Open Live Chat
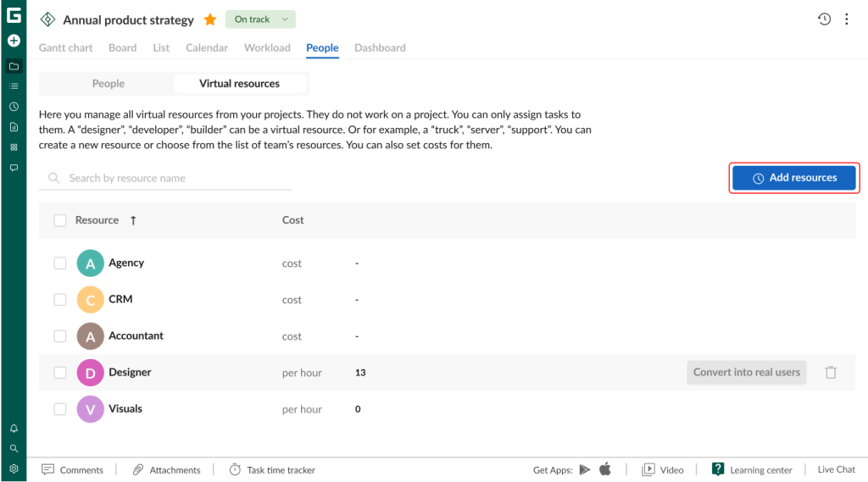The width and height of the screenshot is (868, 482). [836, 469]
